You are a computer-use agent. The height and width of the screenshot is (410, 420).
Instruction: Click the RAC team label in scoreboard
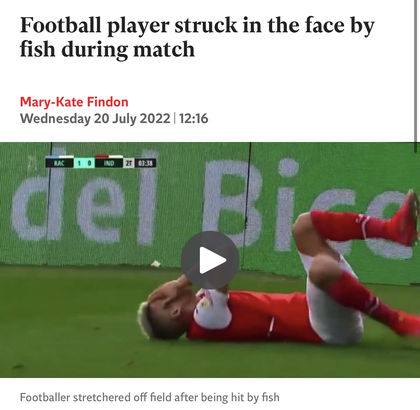[59, 163]
